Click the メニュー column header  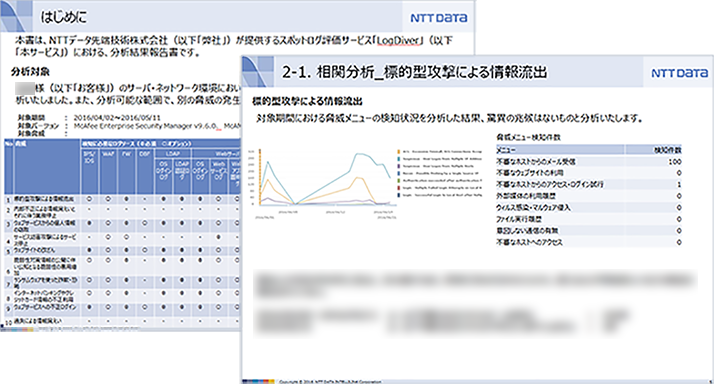tap(506, 150)
